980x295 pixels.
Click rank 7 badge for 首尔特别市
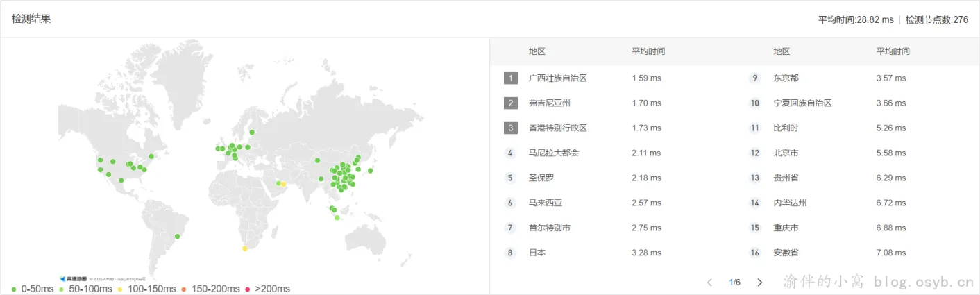coord(511,228)
